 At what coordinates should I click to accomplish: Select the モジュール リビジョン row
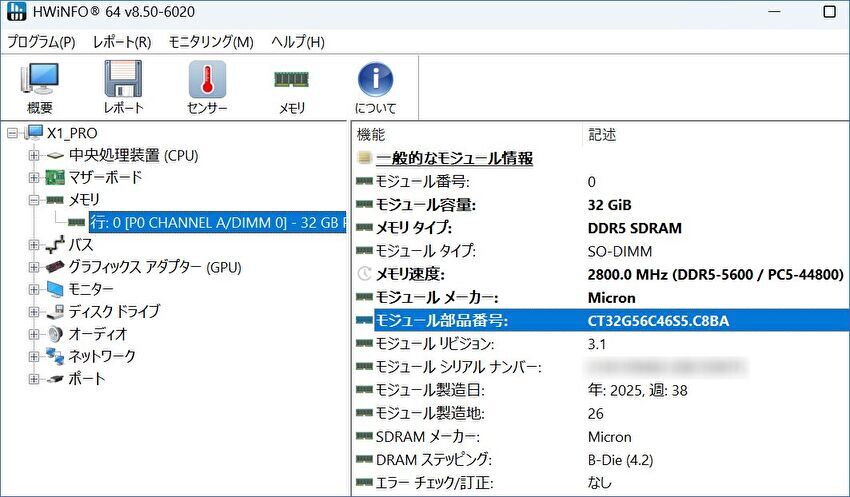click(602, 344)
